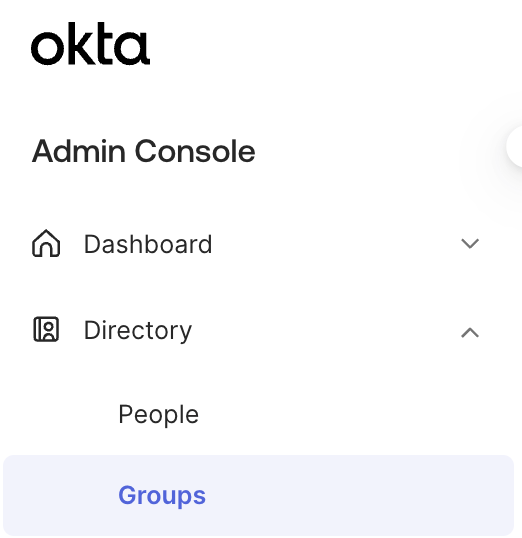The width and height of the screenshot is (522, 538).
Task: Click the active blue Groups label
Action: (162, 495)
